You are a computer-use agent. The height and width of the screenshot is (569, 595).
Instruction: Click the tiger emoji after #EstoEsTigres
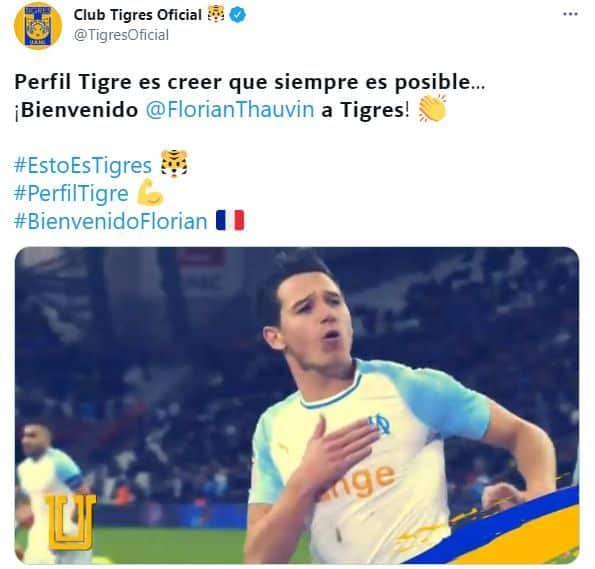click(174, 164)
